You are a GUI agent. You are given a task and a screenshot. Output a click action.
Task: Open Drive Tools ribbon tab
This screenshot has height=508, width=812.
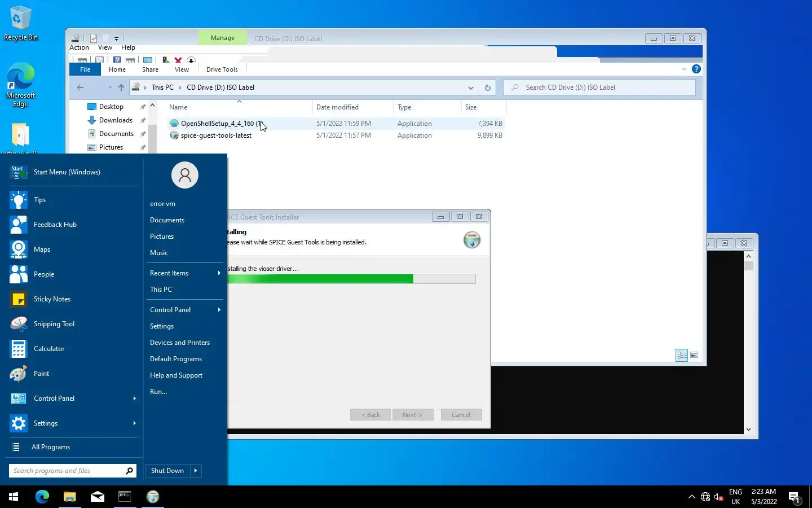coord(222,69)
